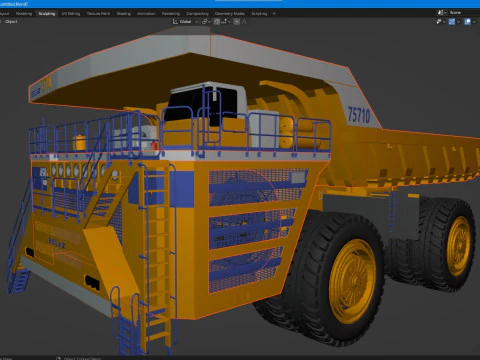Toggle proportional editing
The image size is (480, 360).
click(x=237, y=22)
